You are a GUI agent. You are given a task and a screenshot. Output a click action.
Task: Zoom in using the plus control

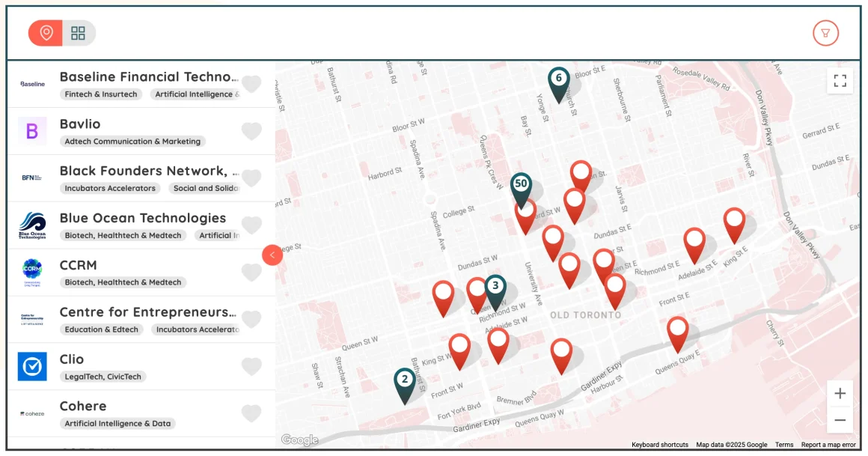(x=840, y=393)
